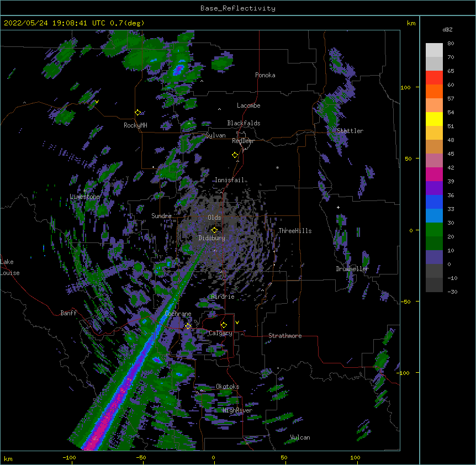
Task: Click the ThreeHills city label
Action: pos(295,231)
